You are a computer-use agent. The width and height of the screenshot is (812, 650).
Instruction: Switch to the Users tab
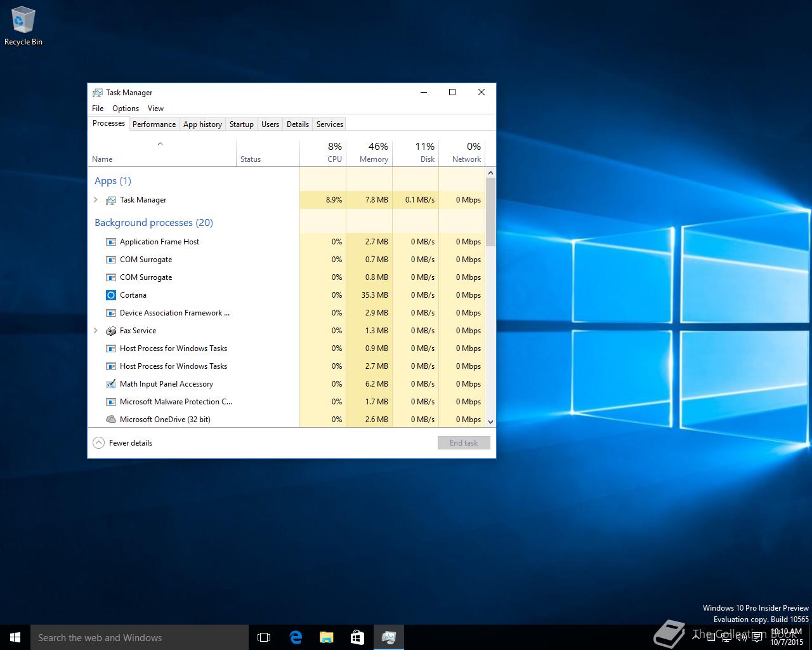pos(270,124)
